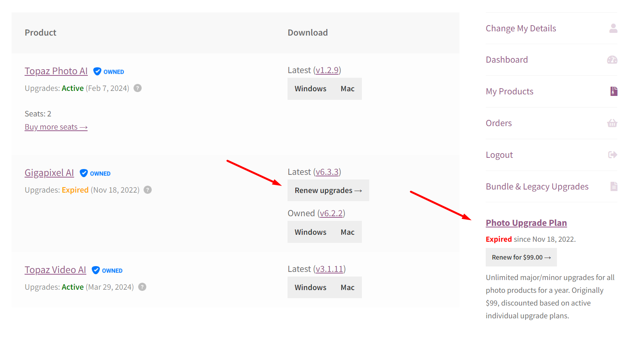644x345 pixels.
Task: Click the Orders basket icon
Action: (612, 123)
